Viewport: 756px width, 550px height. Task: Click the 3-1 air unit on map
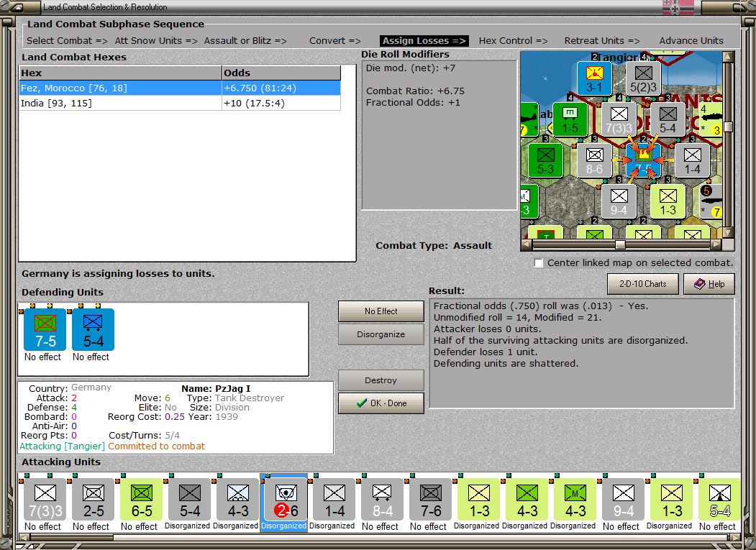[x=594, y=78]
